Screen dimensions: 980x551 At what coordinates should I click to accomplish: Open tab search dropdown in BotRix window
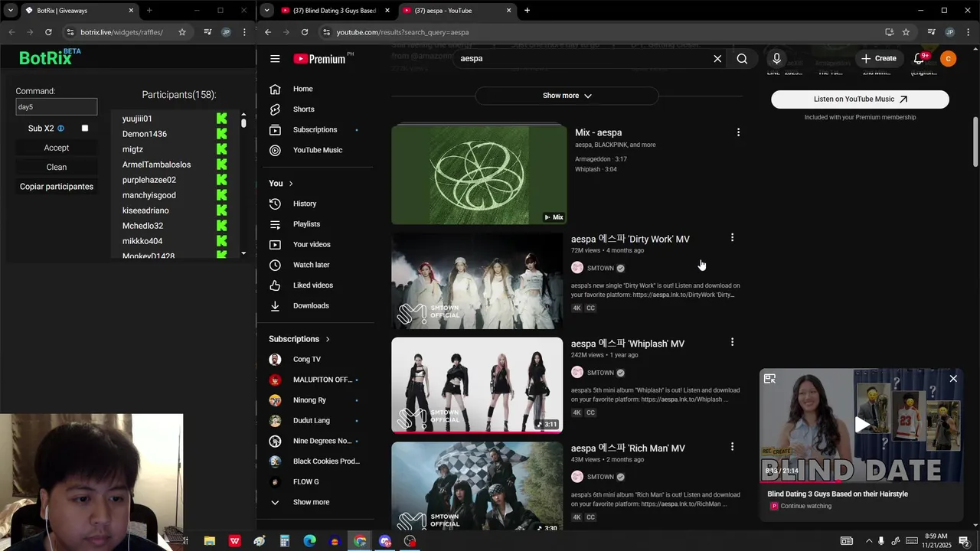coord(10,11)
